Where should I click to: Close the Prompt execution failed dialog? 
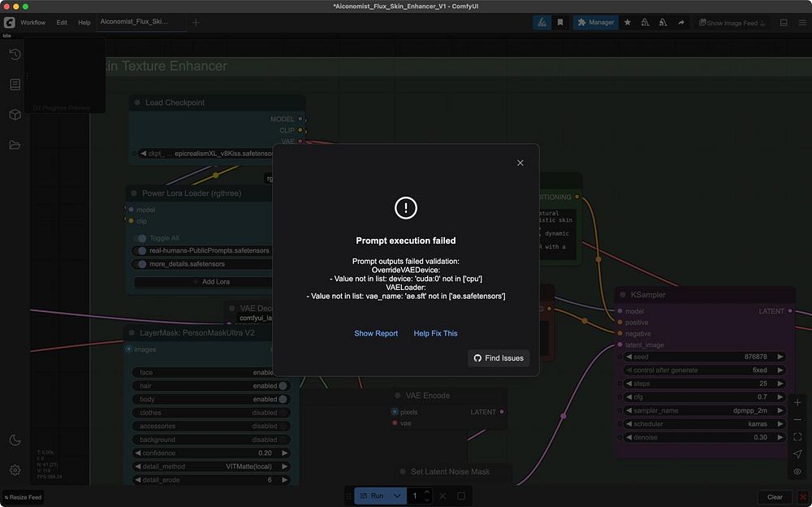520,162
